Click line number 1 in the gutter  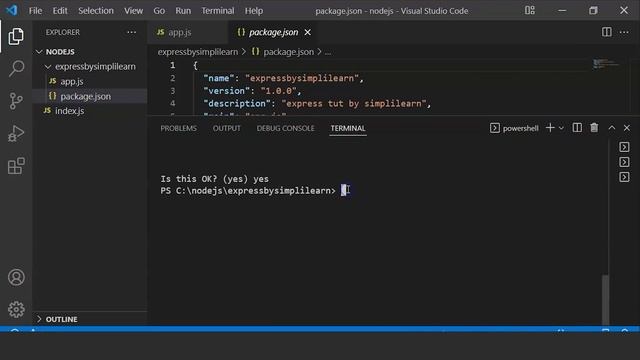click(173, 65)
